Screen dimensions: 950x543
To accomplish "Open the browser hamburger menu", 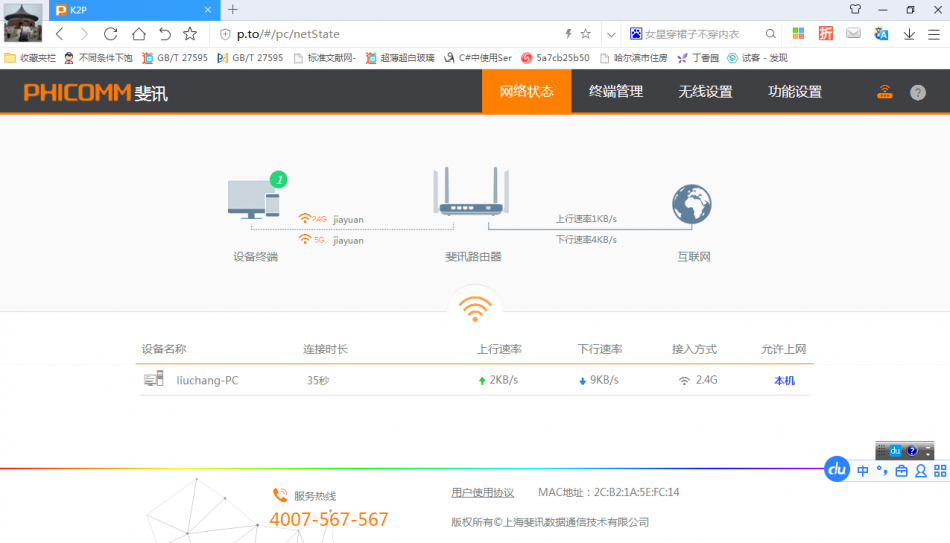I will tap(934, 35).
